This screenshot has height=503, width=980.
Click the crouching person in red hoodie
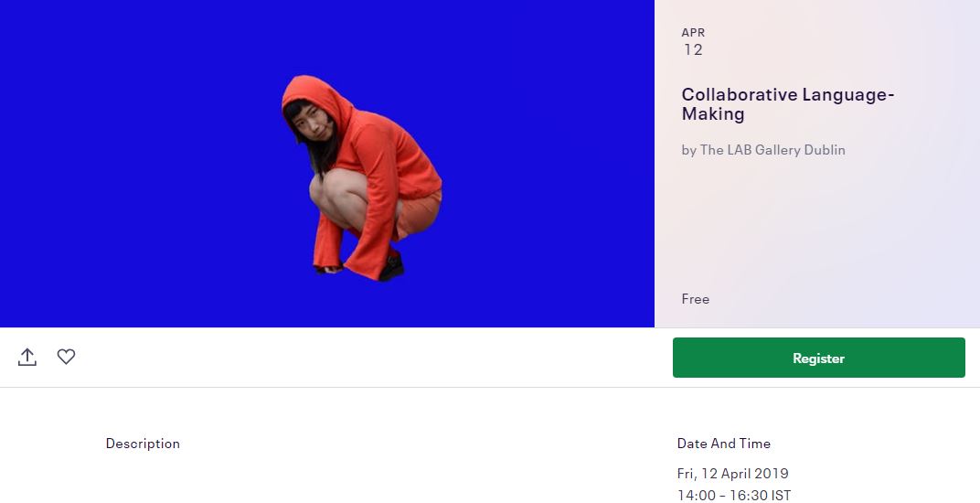(362, 178)
